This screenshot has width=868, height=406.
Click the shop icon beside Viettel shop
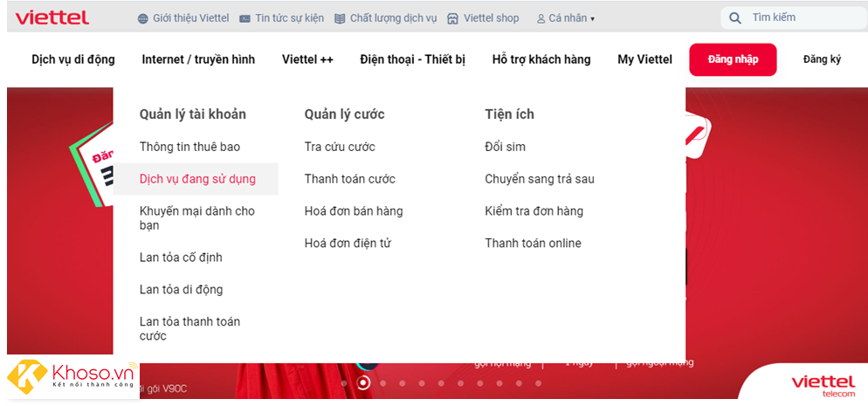coord(453,18)
